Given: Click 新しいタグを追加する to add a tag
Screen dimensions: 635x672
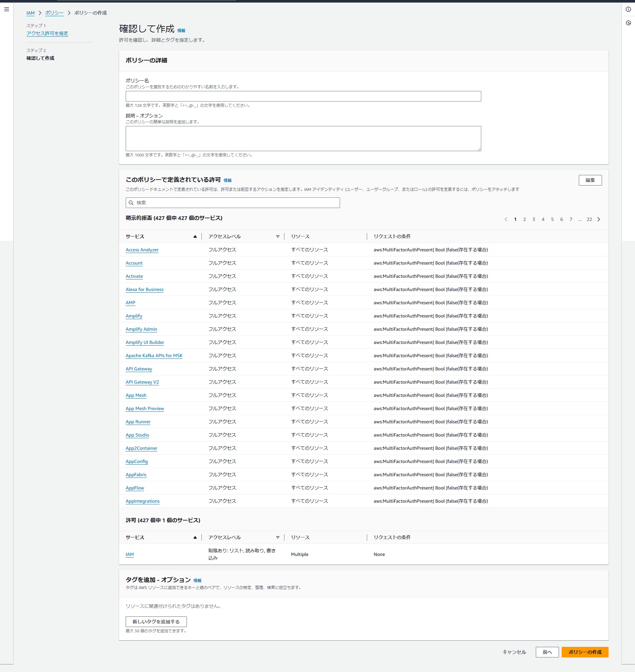Looking at the screenshot, I should point(156,621).
